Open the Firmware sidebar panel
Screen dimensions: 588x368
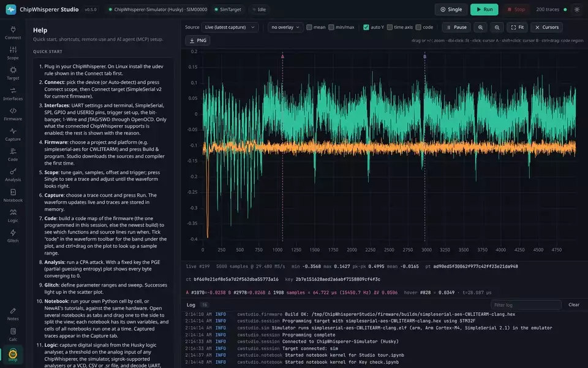tap(13, 114)
